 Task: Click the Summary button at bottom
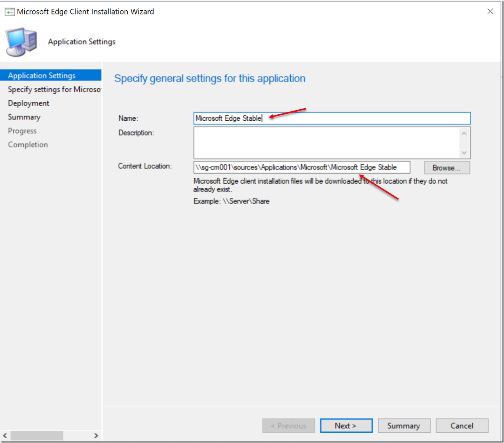point(404,425)
